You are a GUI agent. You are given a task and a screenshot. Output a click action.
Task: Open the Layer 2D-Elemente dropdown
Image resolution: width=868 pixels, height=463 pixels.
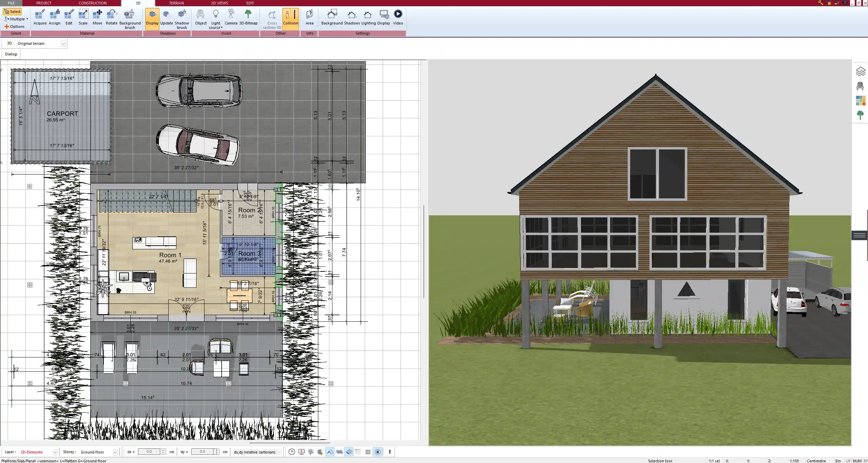tap(55, 452)
